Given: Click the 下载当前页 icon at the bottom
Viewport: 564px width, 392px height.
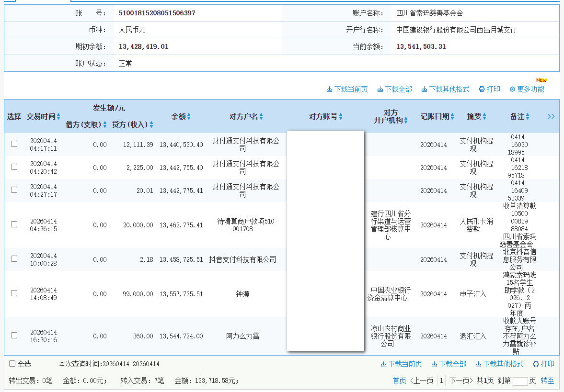Looking at the screenshot, I should pyautogui.click(x=383, y=364).
